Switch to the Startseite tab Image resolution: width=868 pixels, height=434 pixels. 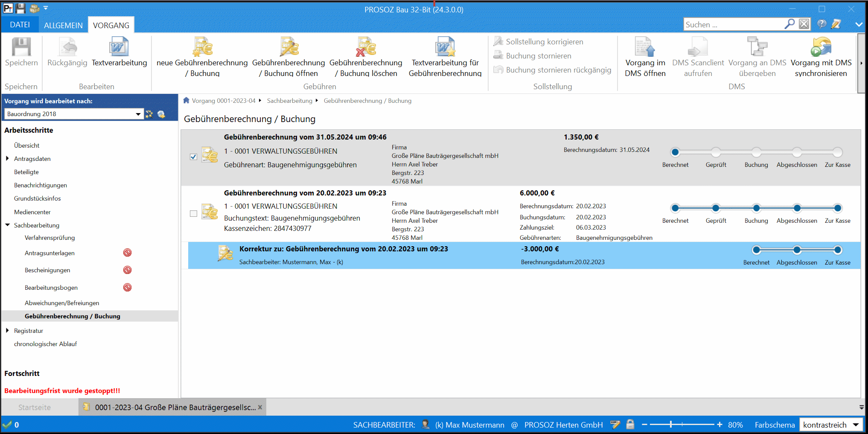click(x=35, y=407)
